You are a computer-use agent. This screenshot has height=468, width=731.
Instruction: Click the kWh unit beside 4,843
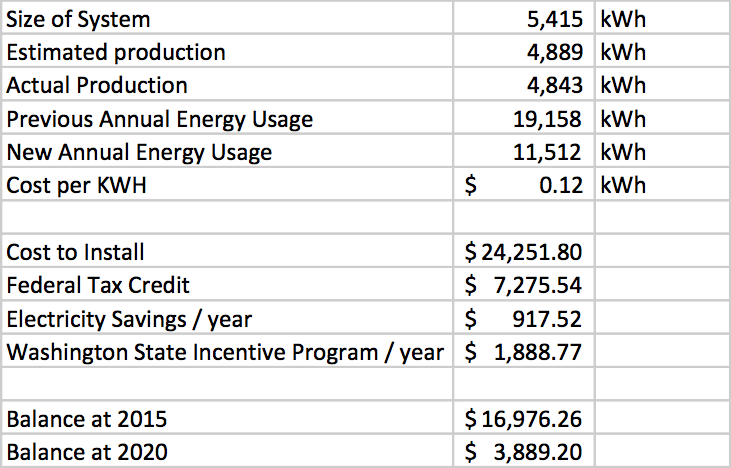click(662, 84)
